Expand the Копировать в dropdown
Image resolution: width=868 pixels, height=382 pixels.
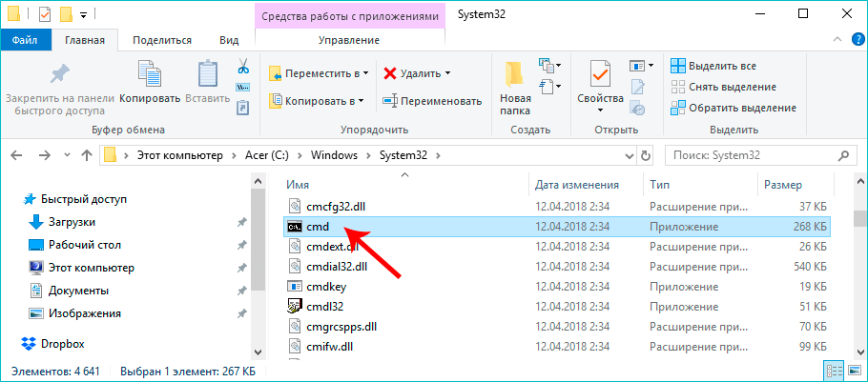362,100
